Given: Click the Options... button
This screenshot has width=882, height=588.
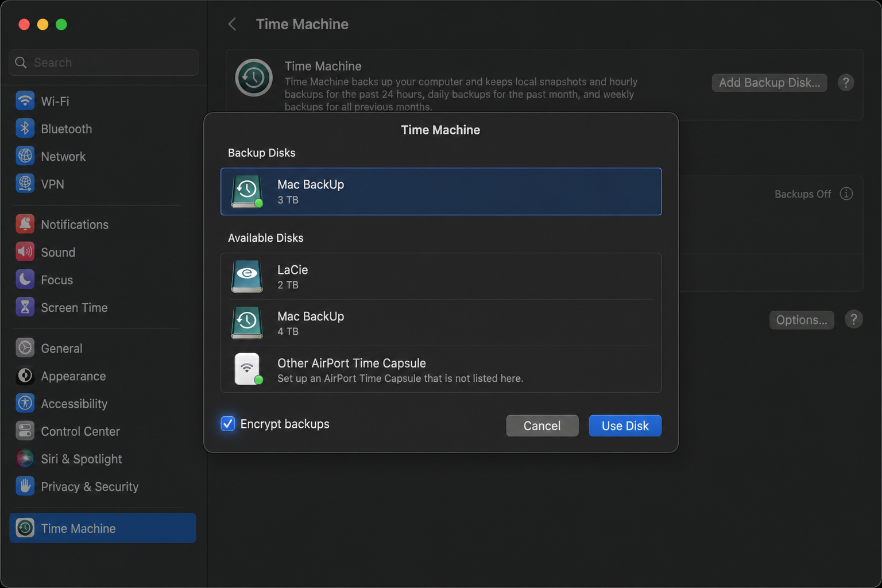Looking at the screenshot, I should (x=802, y=320).
